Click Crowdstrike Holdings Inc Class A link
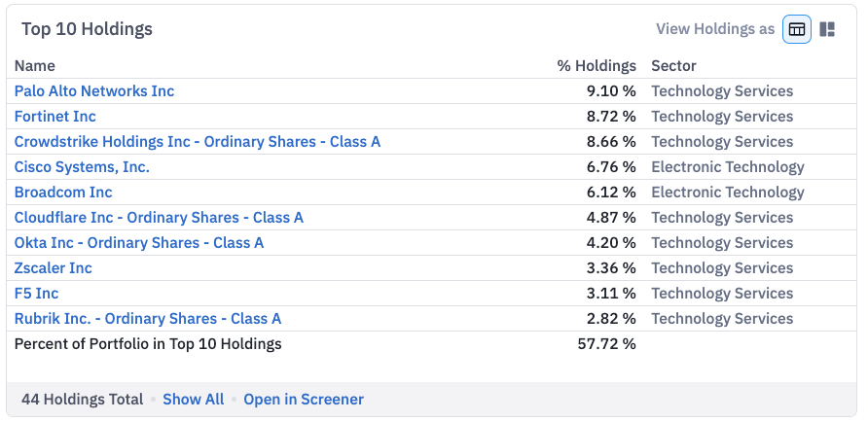The height and width of the screenshot is (421, 868). 198,142
